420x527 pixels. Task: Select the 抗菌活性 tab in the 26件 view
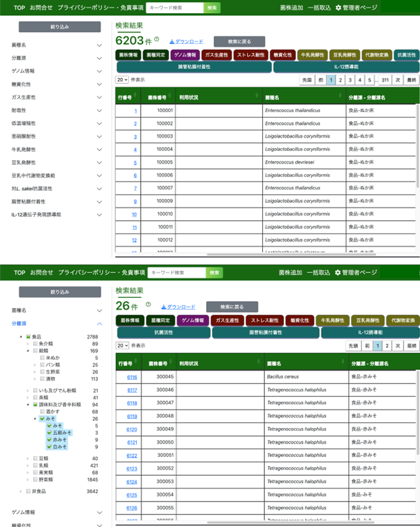point(164,333)
